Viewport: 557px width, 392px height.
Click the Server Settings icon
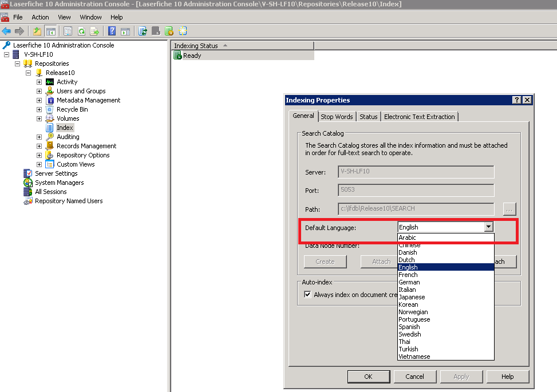(x=27, y=173)
